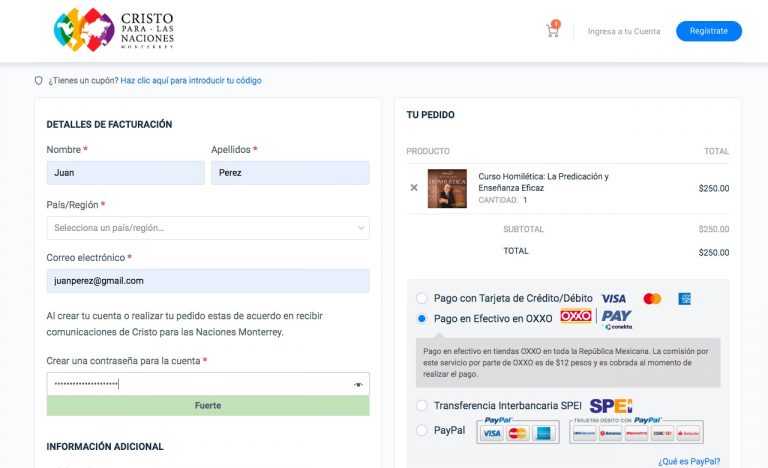Select Pago en Efectivo en OXXO option
Image resolution: width=768 pixels, height=468 pixels.
click(x=422, y=318)
